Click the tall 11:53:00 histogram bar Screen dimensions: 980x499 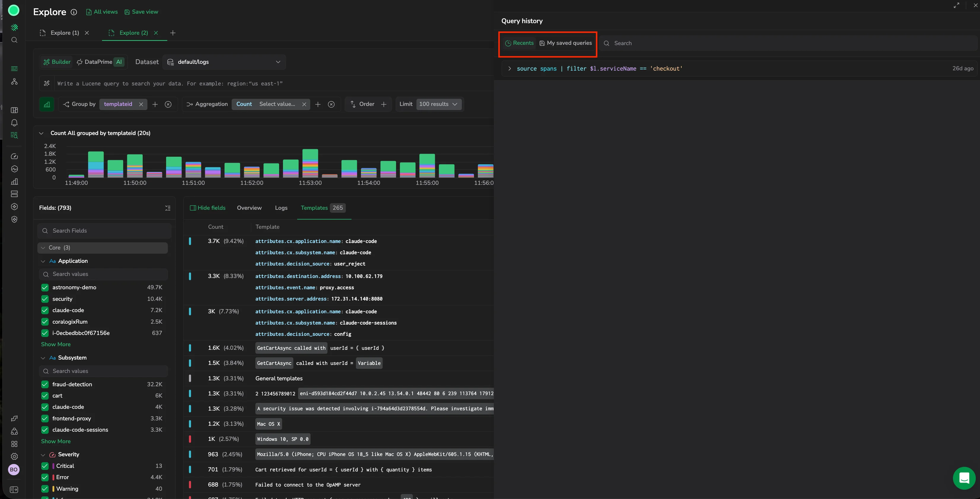point(310,163)
